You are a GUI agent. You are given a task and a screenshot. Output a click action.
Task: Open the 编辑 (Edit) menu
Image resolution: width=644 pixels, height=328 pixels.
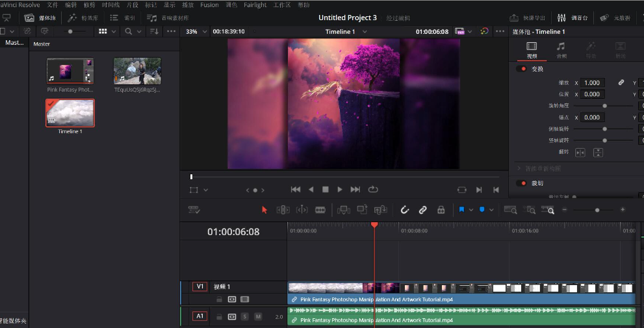[71, 5]
